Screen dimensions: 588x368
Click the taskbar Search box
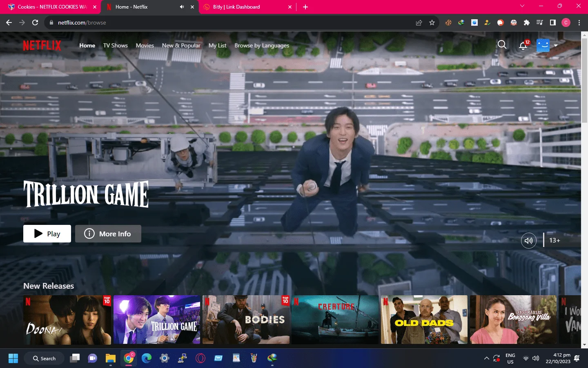pyautogui.click(x=44, y=359)
